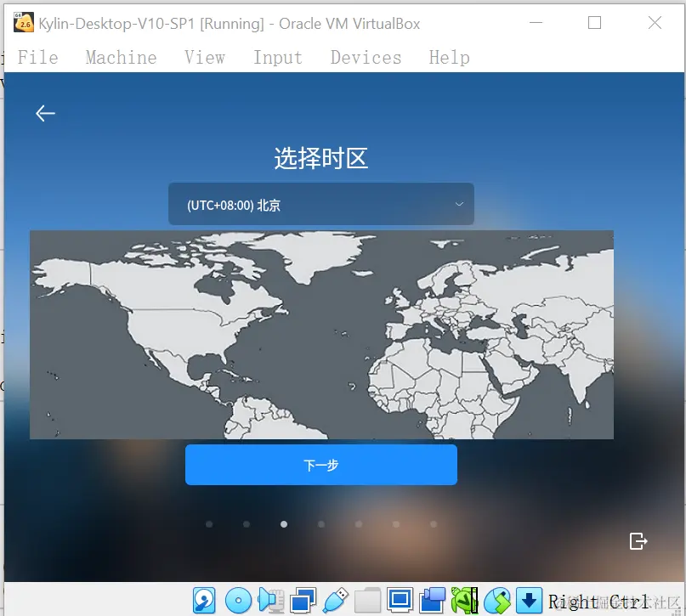Click the optical disc drive status icon
The width and height of the screenshot is (686, 616).
pos(238,601)
